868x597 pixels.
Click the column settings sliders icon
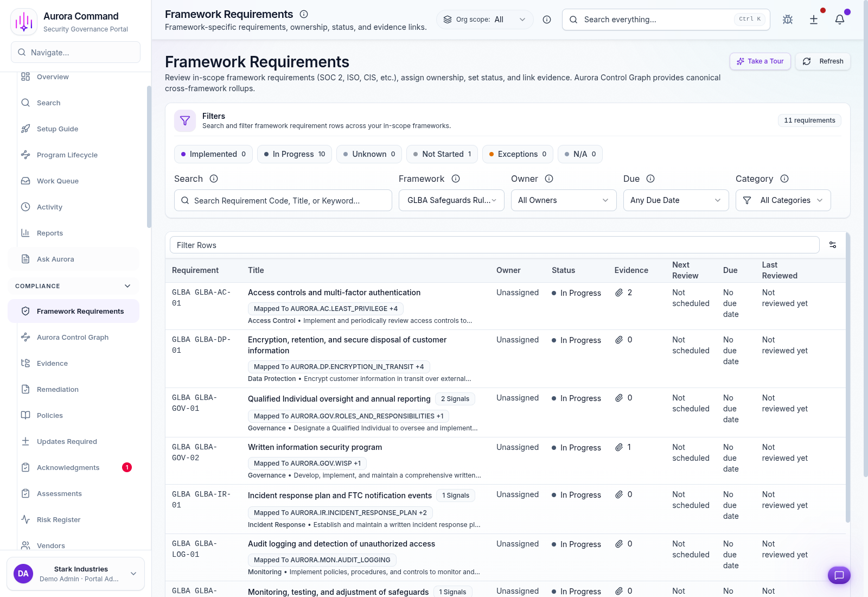pos(833,245)
